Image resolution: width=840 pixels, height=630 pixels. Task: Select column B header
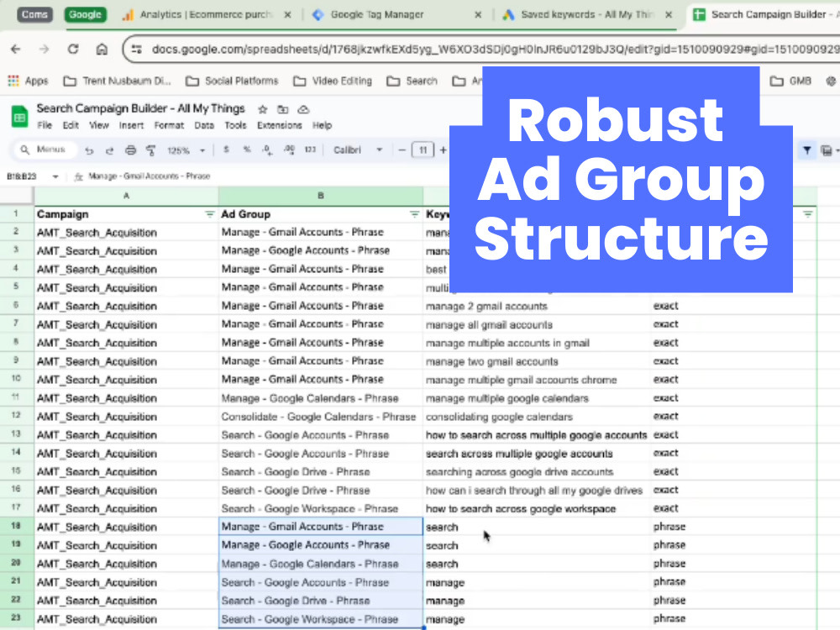320,196
